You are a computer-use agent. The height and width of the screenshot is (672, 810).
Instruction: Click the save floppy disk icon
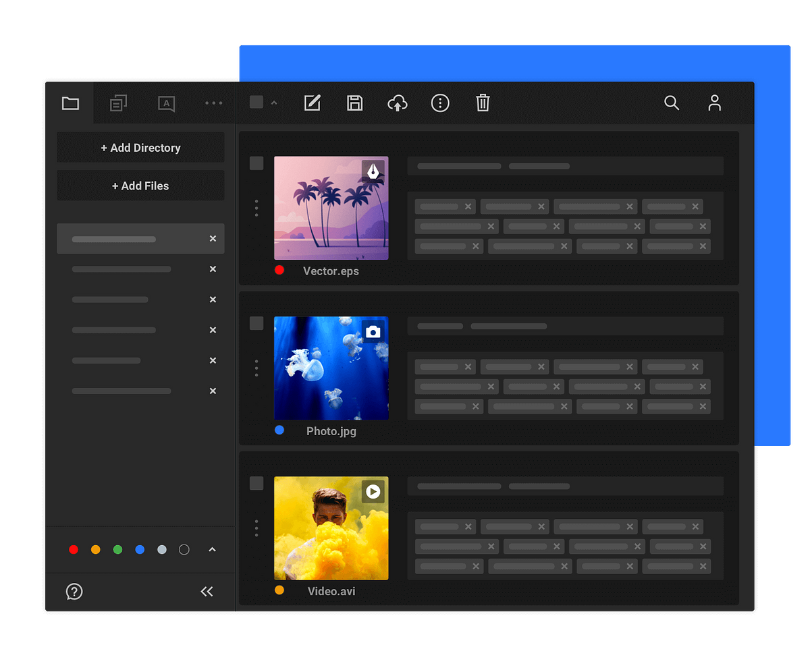point(354,103)
